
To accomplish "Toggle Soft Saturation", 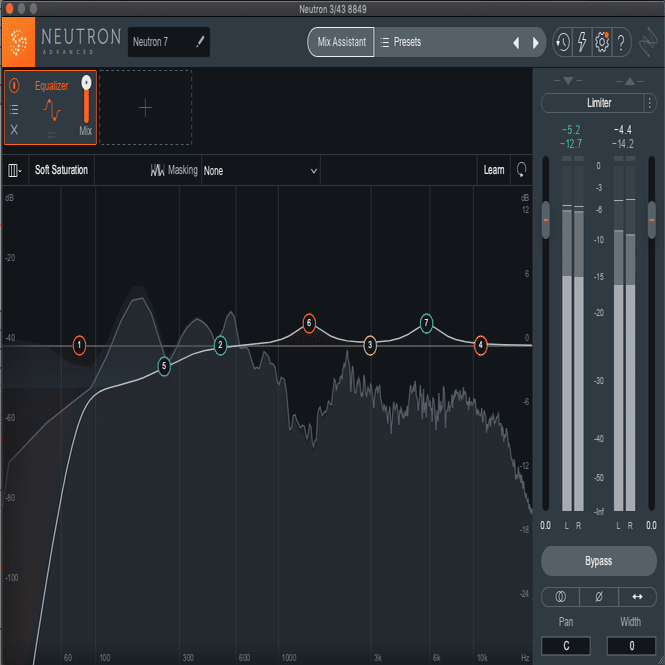I will [61, 170].
